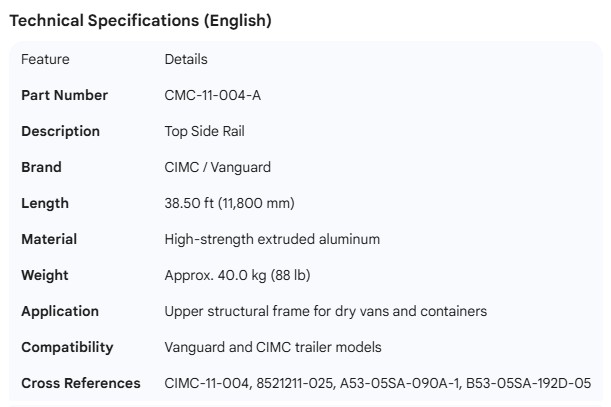The width and height of the screenshot is (611, 407).
Task: Select the CIMC / Vanguard brand value
Action: [x=217, y=167]
